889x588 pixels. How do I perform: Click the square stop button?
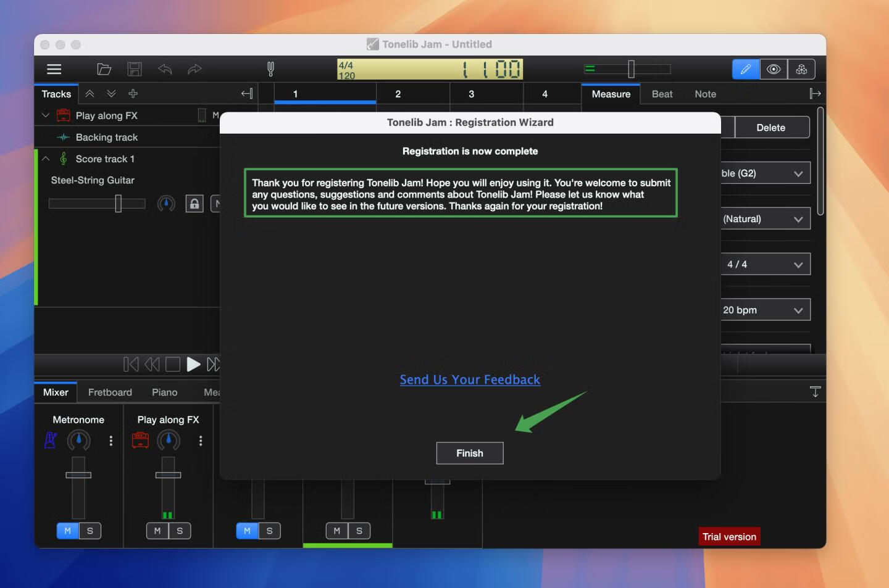[173, 364]
